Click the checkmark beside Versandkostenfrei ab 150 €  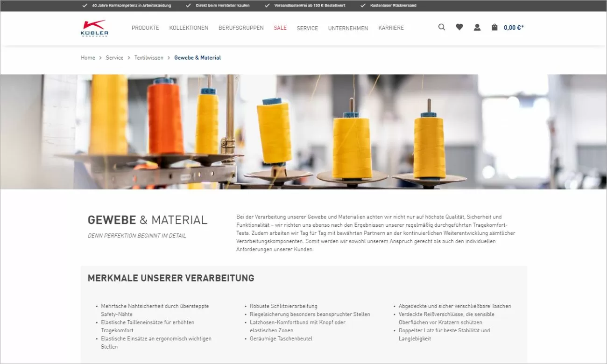[x=266, y=6]
